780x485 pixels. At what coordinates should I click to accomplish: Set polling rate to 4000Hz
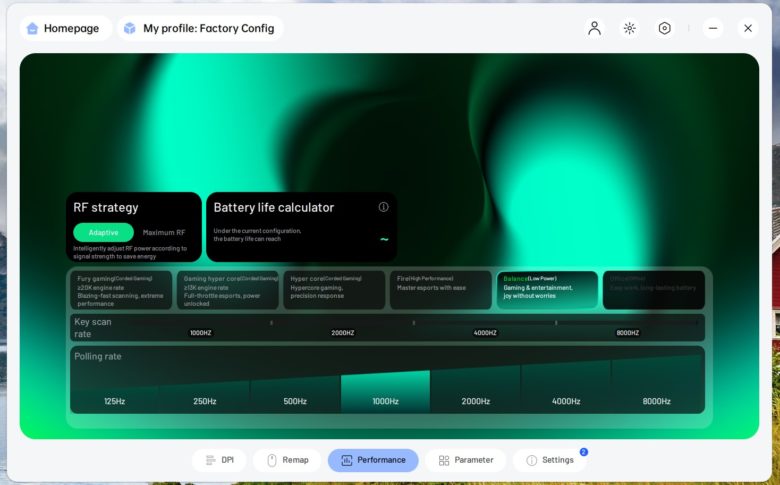566,387
